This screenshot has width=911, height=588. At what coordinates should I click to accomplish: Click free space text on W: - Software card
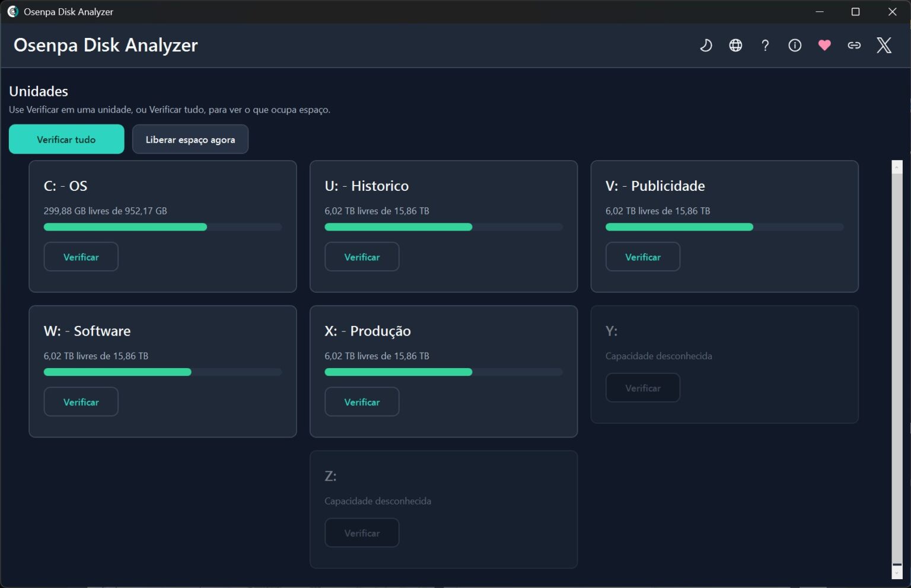click(96, 356)
